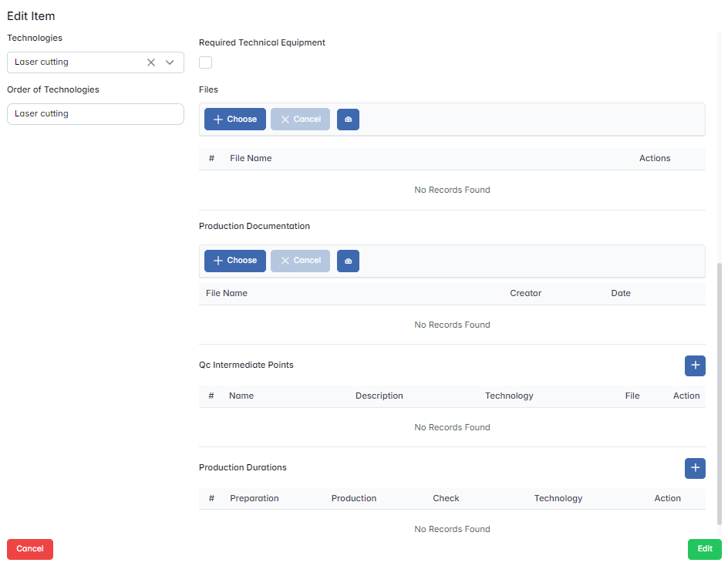The image size is (728, 566).
Task: Expand the Technologies dropdown chevron
Action: [x=170, y=62]
